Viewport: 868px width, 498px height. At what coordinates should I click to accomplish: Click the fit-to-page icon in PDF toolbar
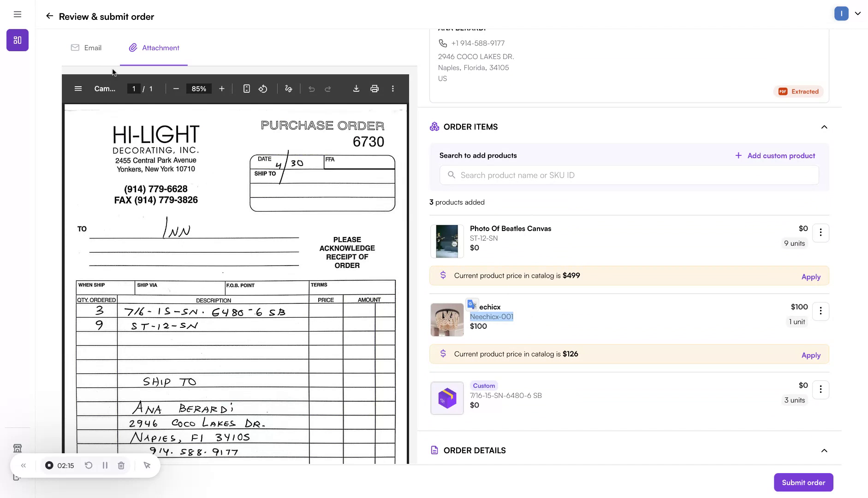[x=246, y=89]
